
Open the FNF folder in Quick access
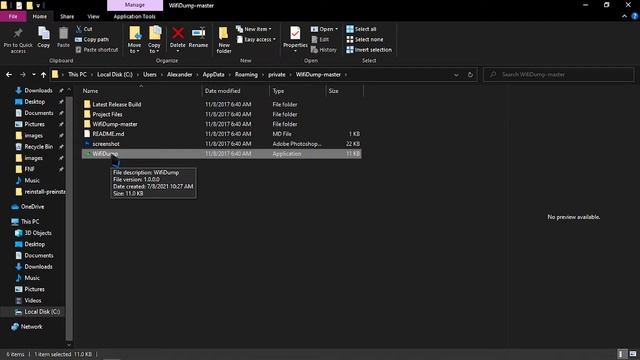[x=29, y=169]
